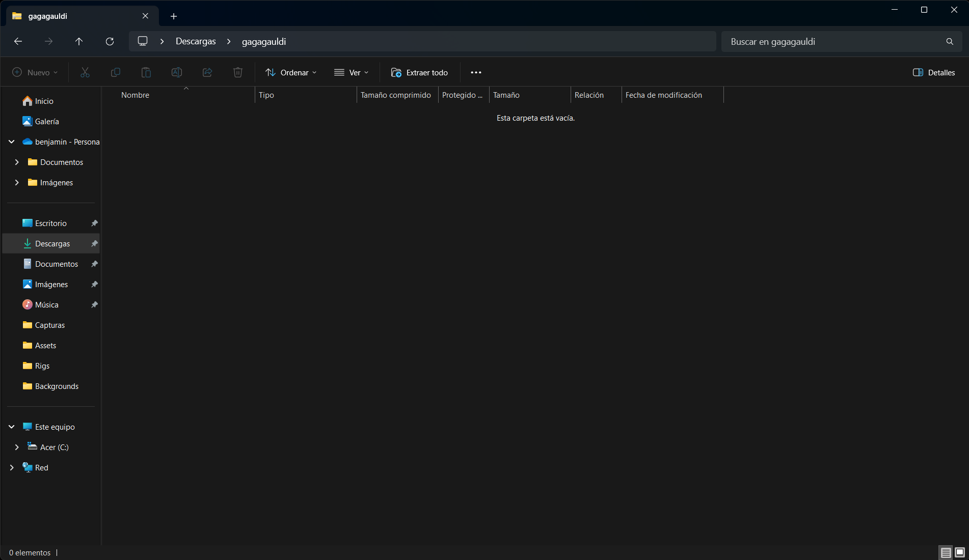Image resolution: width=969 pixels, height=560 pixels.
Task: Expand the OneDrive Imágenes folder chevron
Action: (x=17, y=182)
